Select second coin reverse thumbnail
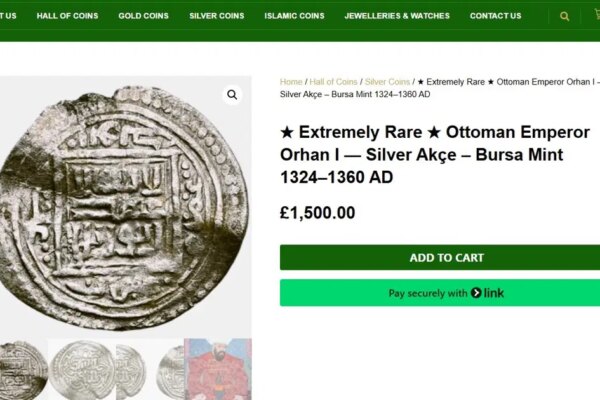 [82, 369]
